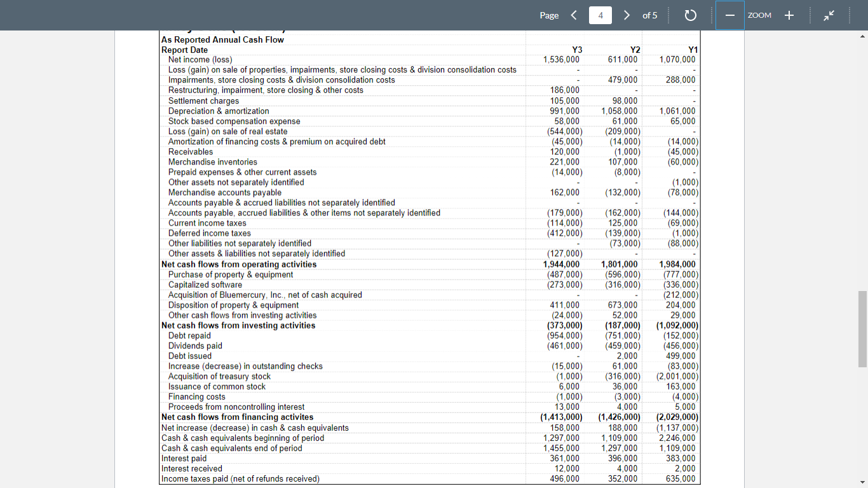Select 'As Reported Annual Cash Flow' heading
868x488 pixels.
point(223,39)
